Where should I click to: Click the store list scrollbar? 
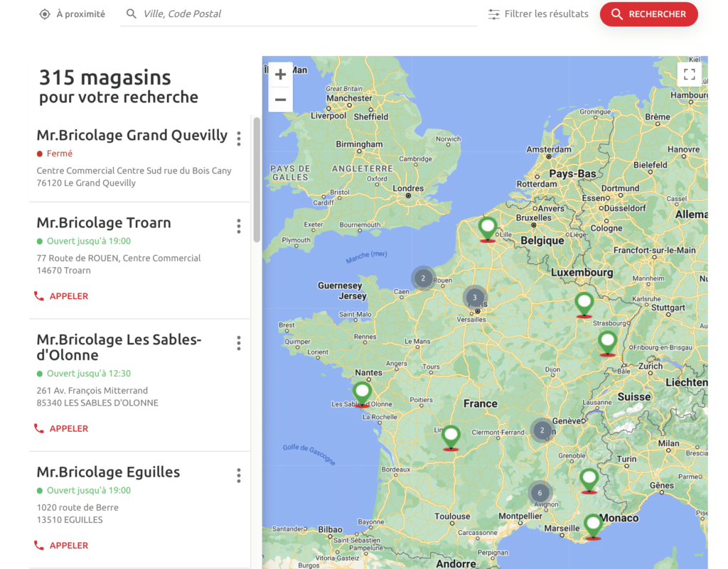pos(257,180)
